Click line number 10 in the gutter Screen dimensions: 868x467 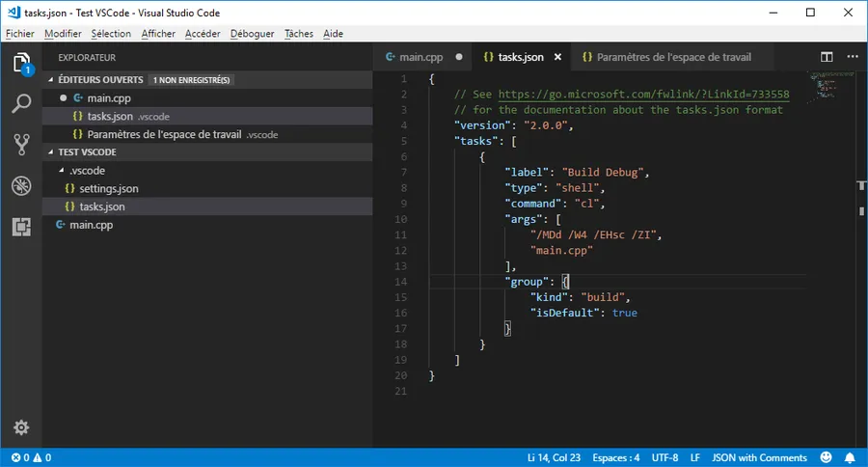point(401,219)
